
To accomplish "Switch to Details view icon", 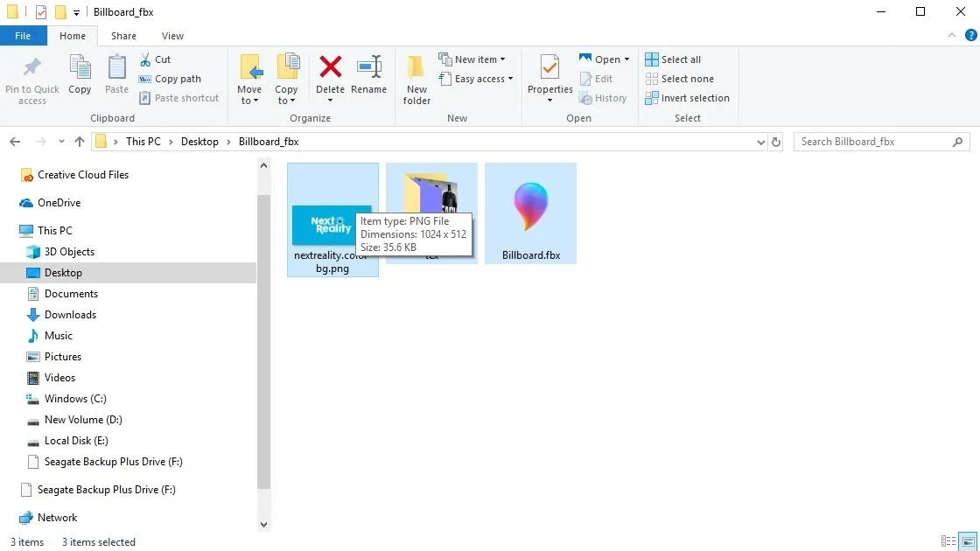I will coord(948,541).
